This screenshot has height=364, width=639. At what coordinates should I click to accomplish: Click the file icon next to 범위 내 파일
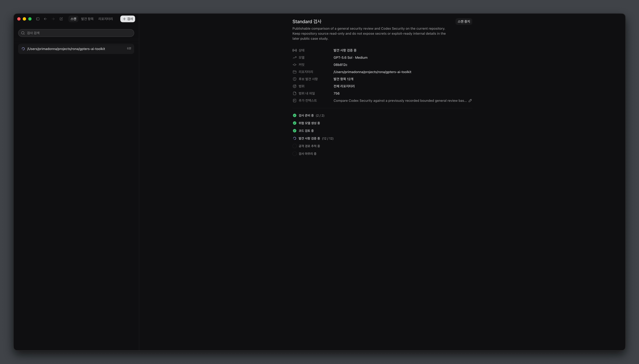(x=295, y=94)
